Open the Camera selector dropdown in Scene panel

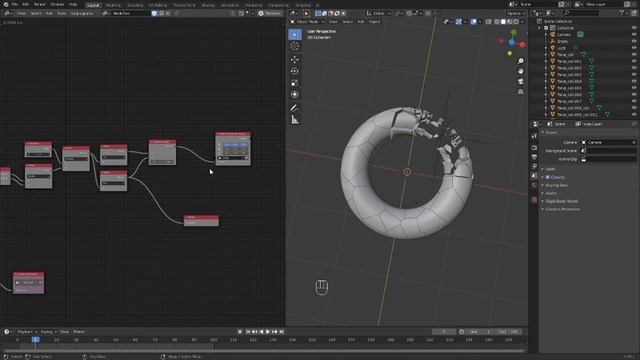point(609,142)
